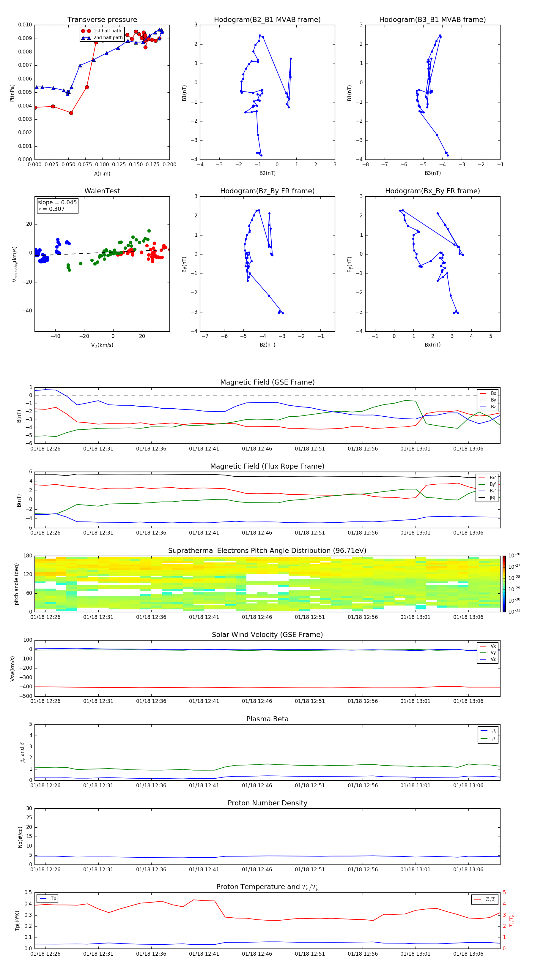This screenshot has height=980, width=535.
Task: Click the 'Transverse pressure' plot title
Action: point(102,20)
